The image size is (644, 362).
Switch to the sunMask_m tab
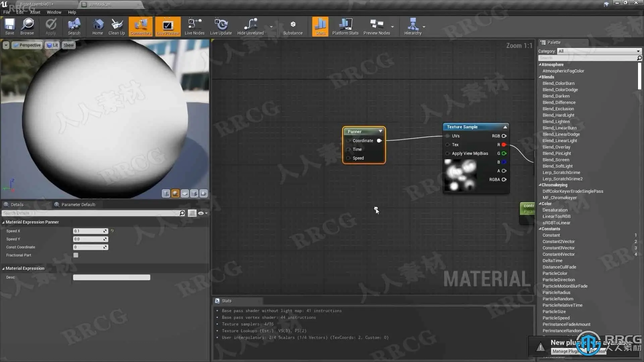pyautogui.click(x=99, y=4)
